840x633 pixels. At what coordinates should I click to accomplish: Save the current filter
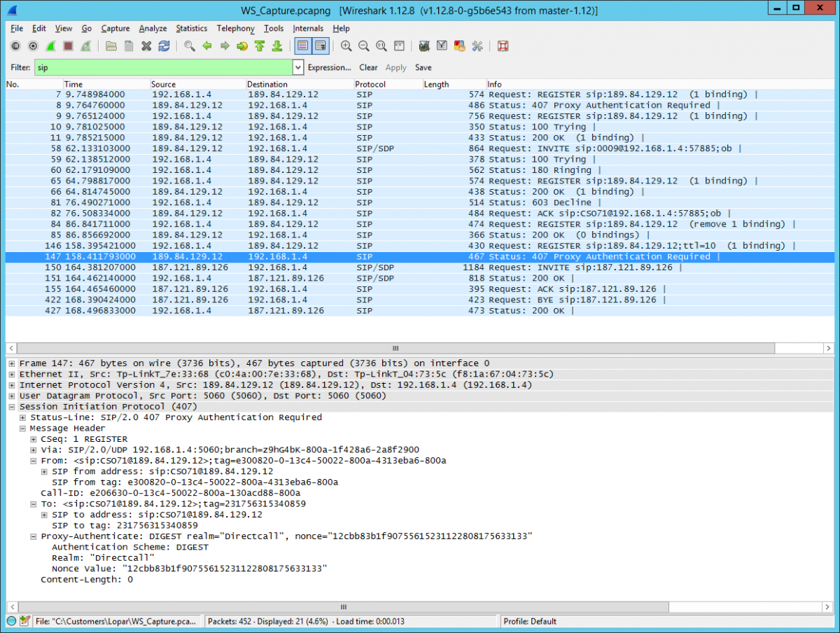click(423, 68)
